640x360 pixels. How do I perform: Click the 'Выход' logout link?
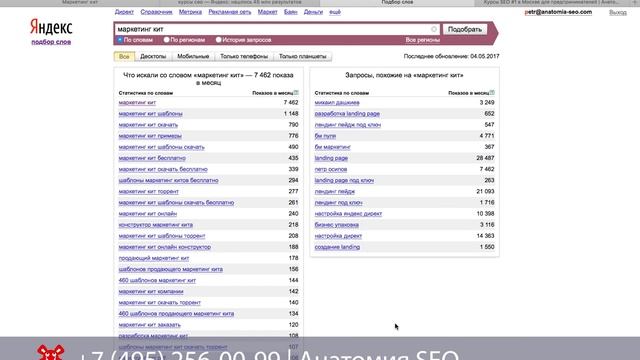tap(618, 13)
